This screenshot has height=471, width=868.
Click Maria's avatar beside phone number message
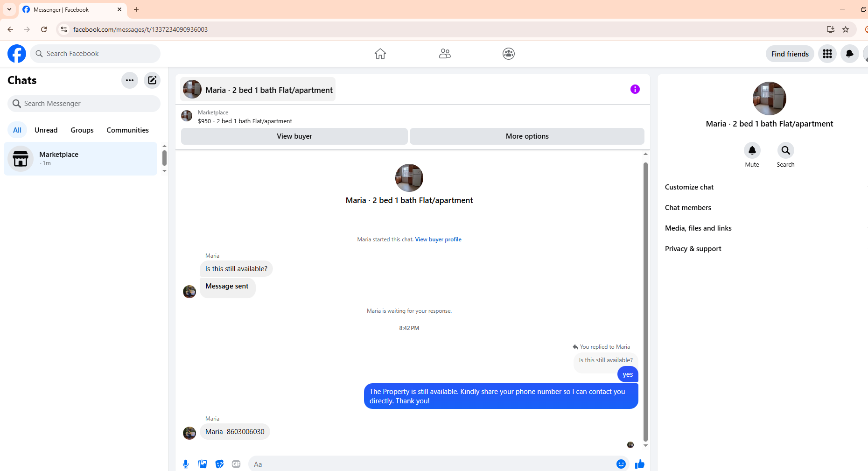tap(189, 433)
